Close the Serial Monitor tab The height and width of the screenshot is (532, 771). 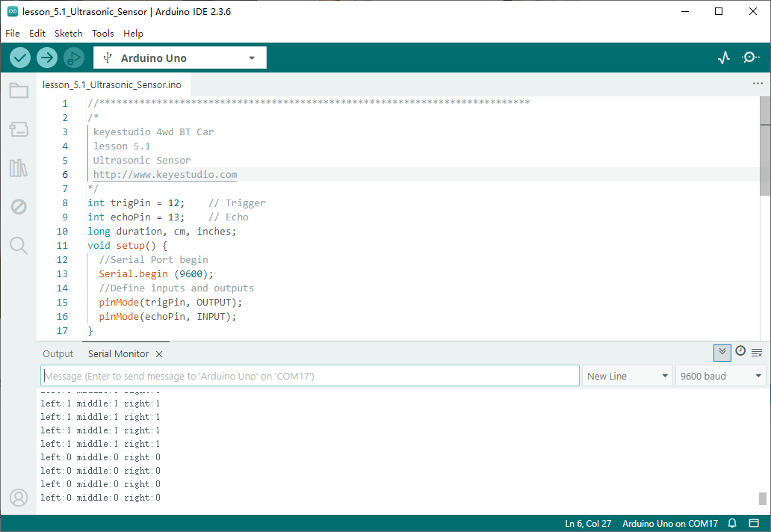[159, 354]
